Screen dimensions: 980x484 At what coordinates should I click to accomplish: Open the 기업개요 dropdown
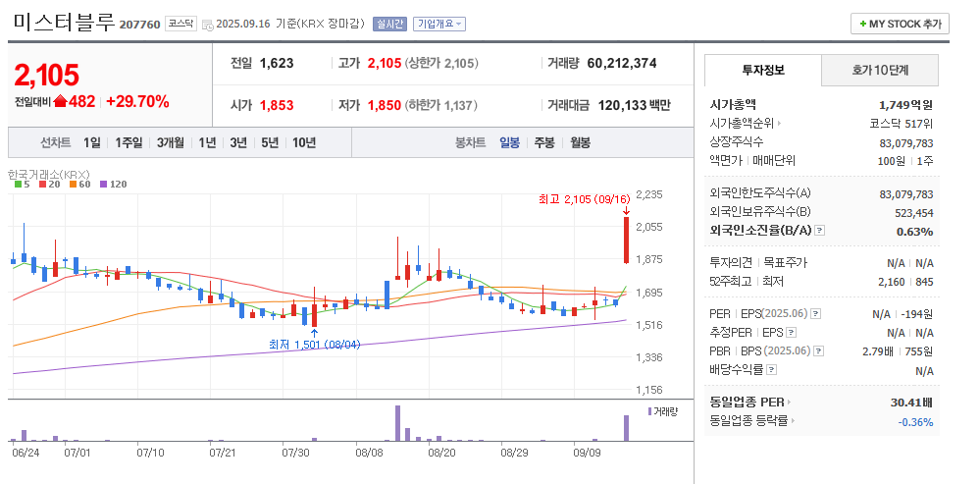point(440,25)
